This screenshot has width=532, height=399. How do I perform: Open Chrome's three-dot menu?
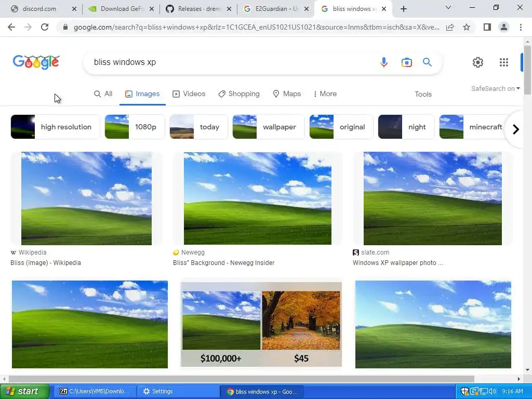(521, 27)
